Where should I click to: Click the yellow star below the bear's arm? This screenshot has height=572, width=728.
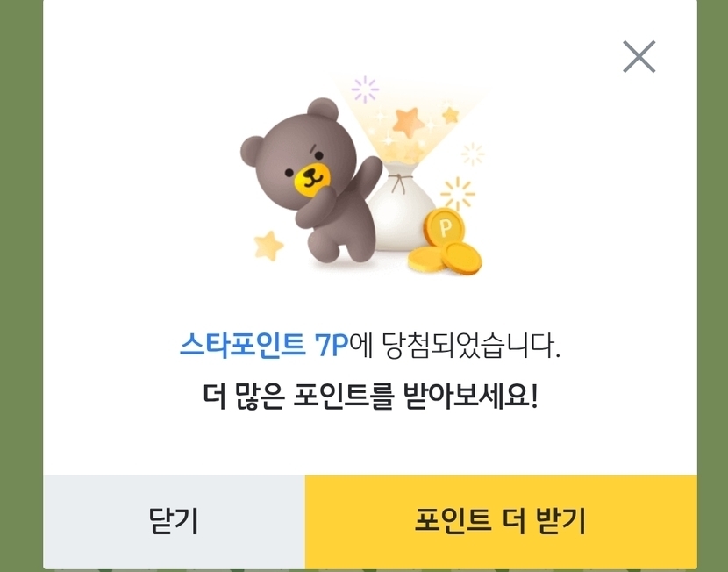click(268, 246)
